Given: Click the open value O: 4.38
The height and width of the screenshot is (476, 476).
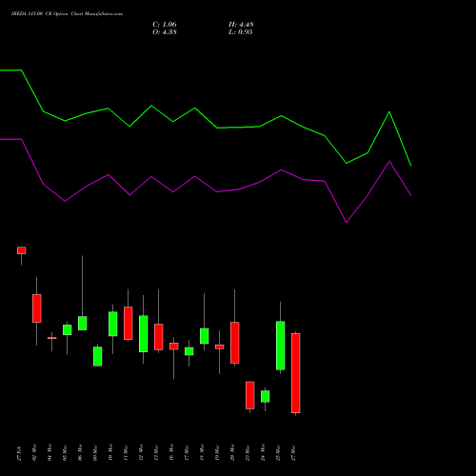Looking at the screenshot, I should click(165, 32).
